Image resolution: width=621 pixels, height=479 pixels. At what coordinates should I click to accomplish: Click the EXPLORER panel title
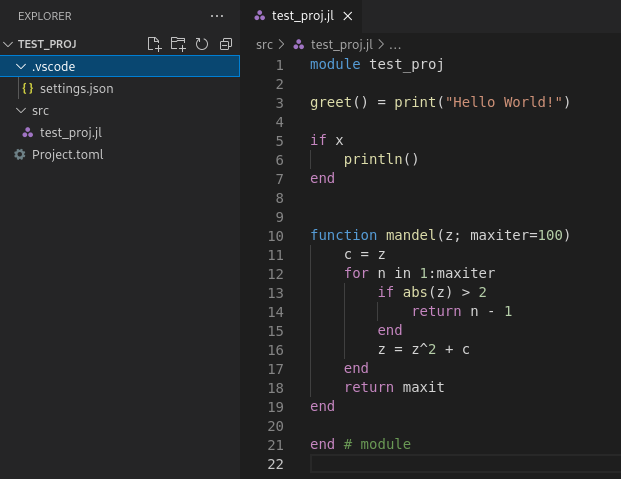tap(45, 16)
